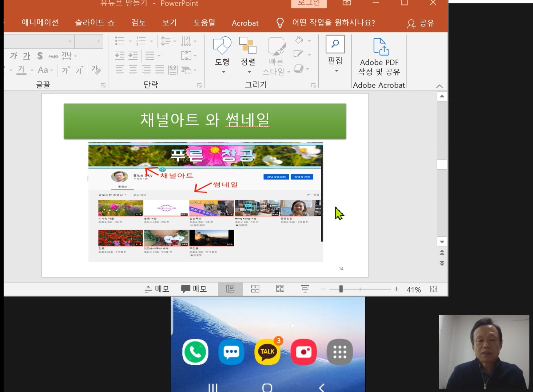Click the 로그인 sign-in button
The width and height of the screenshot is (533, 392).
tap(309, 3)
